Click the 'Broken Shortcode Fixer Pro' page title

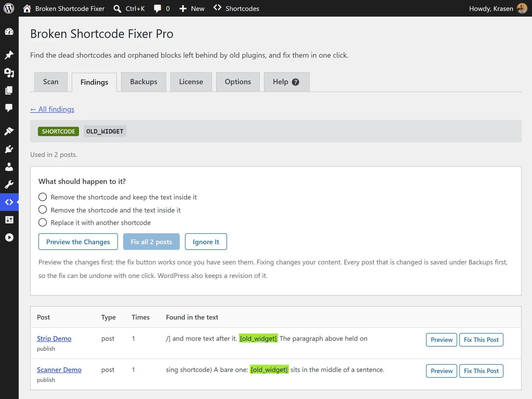click(102, 34)
